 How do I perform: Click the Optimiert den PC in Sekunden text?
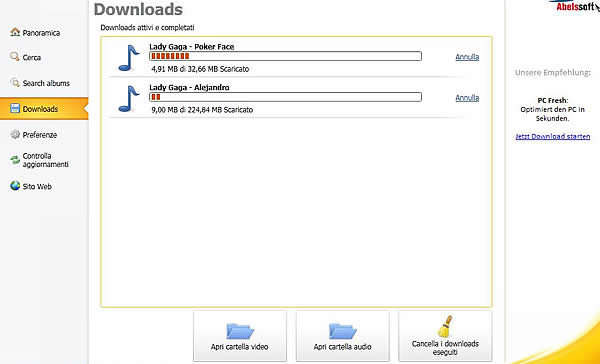553,114
